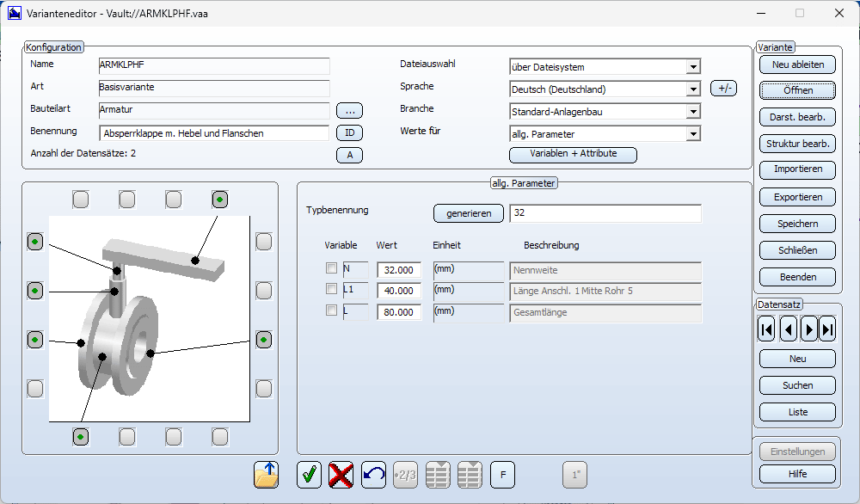Tick the checkbox beside variable L1

coord(332,290)
